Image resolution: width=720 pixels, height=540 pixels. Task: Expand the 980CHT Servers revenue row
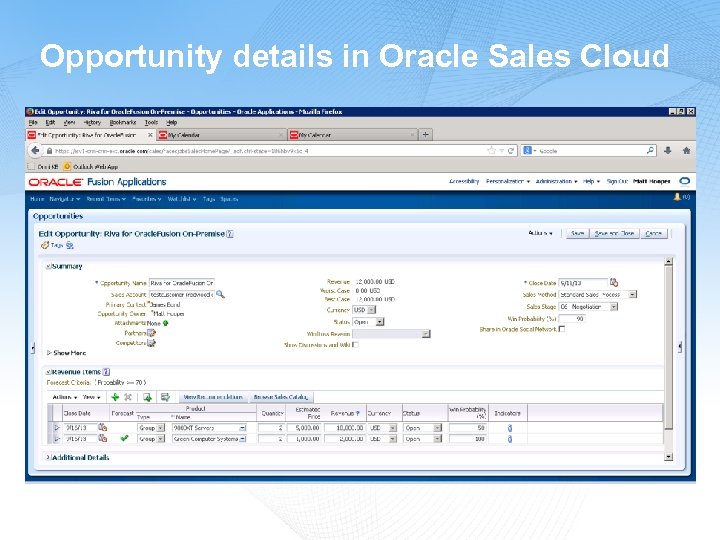coord(57,428)
